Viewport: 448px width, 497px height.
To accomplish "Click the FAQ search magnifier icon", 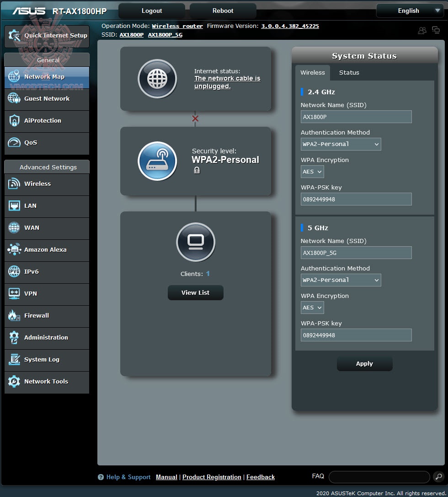I will click(x=439, y=476).
